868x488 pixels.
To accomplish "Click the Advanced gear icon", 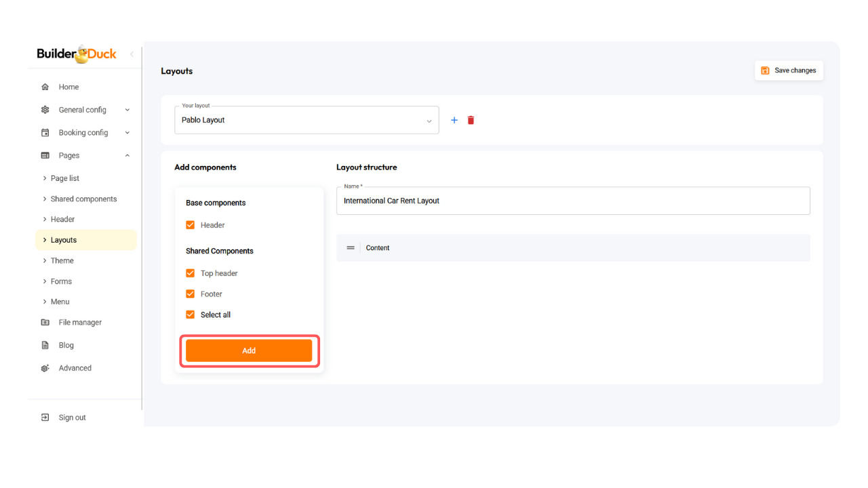I will coord(45,368).
